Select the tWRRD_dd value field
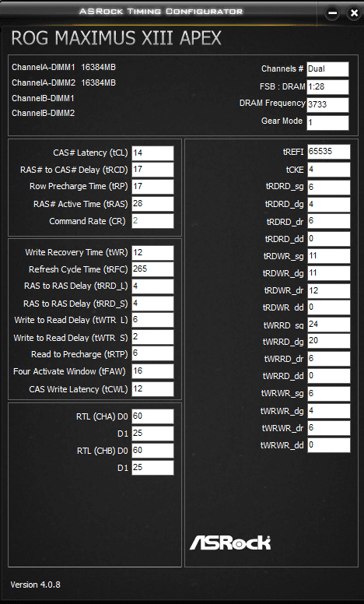 (x=329, y=376)
